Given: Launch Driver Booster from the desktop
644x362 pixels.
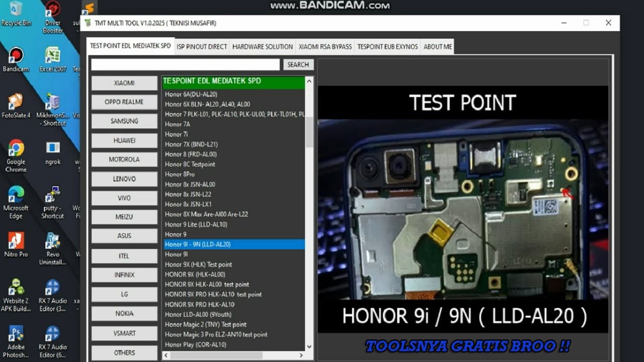Looking at the screenshot, I should point(53,17).
